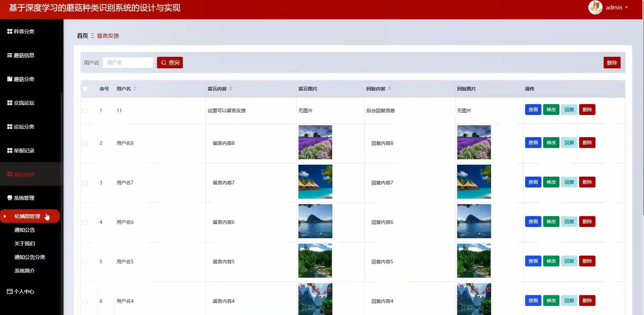Image resolution: width=644 pixels, height=315 pixels.
Task: Click the grid icon beside 交流论坛
Action: (x=10, y=103)
